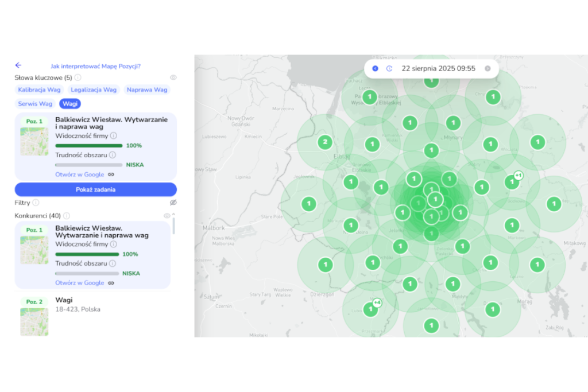Click the chain-link icon in Konkurenci list card

coord(111,284)
